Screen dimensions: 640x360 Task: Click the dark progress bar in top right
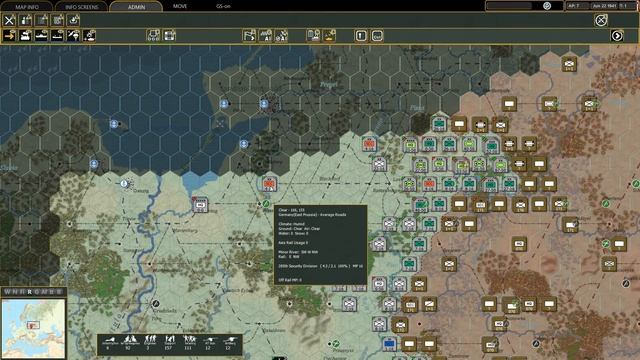509,6
